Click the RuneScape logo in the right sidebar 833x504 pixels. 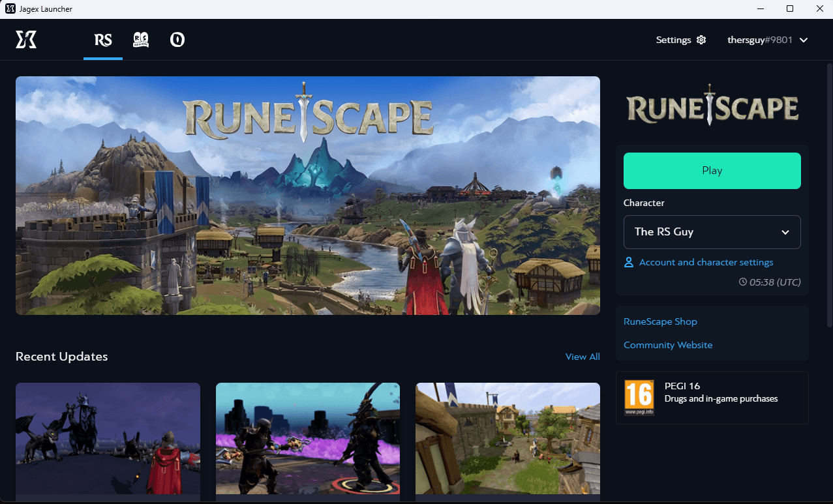click(712, 106)
